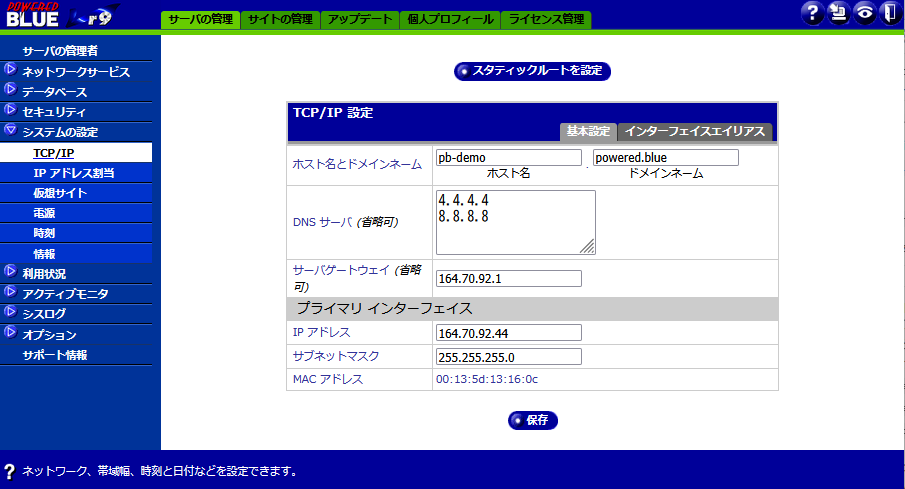The height and width of the screenshot is (489, 905).
Task: Expand シスログ menu arrow
Action: (10, 312)
